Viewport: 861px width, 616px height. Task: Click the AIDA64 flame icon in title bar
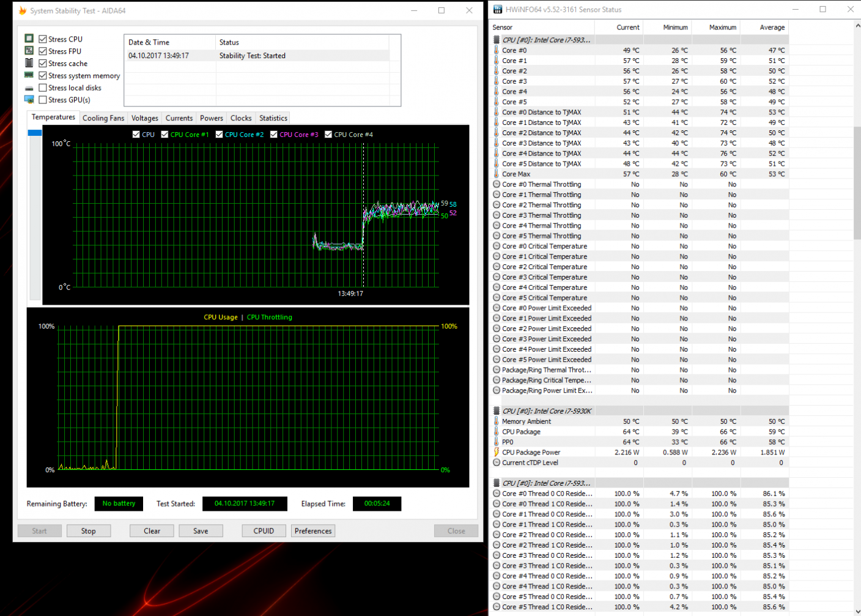pos(22,10)
